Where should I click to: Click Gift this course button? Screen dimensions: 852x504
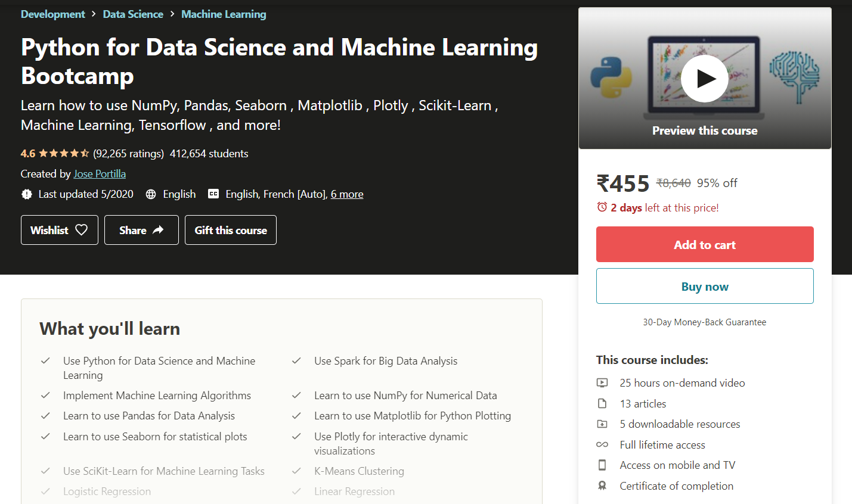(x=231, y=230)
